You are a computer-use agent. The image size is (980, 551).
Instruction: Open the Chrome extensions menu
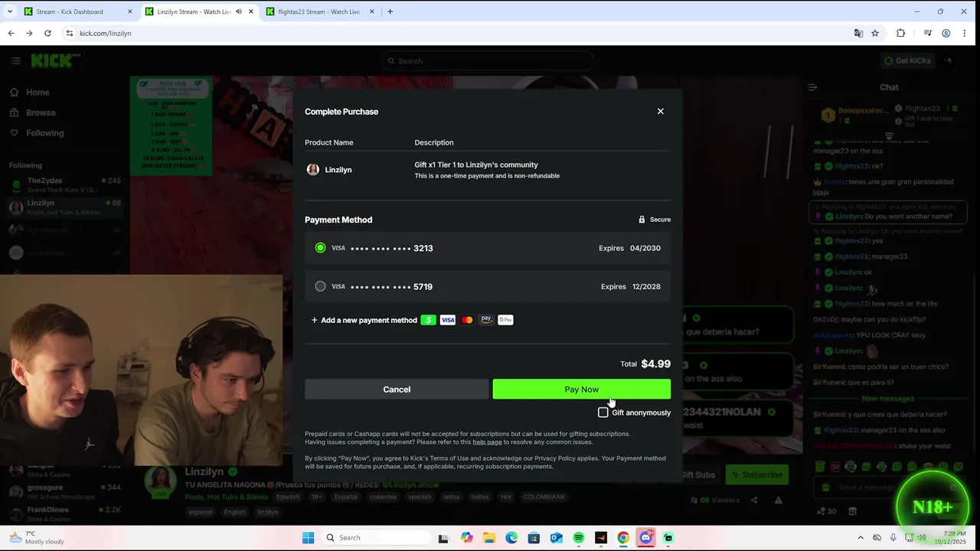[x=900, y=33]
